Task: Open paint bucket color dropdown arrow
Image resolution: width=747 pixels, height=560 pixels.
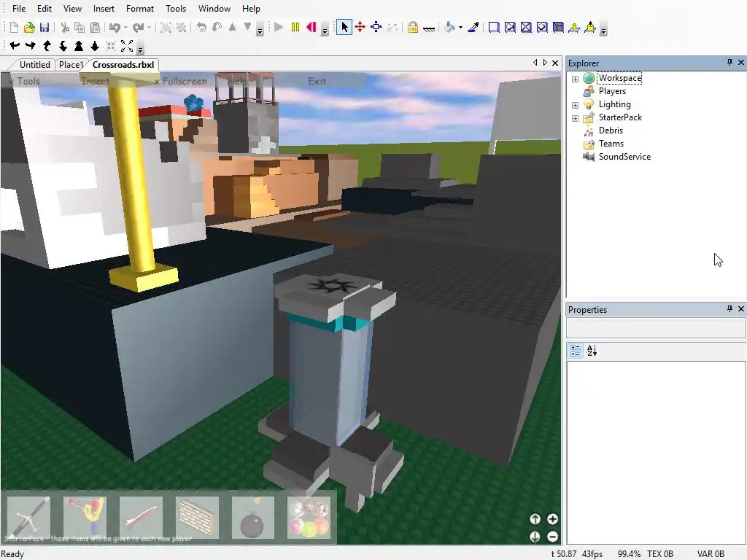Action: 460,28
